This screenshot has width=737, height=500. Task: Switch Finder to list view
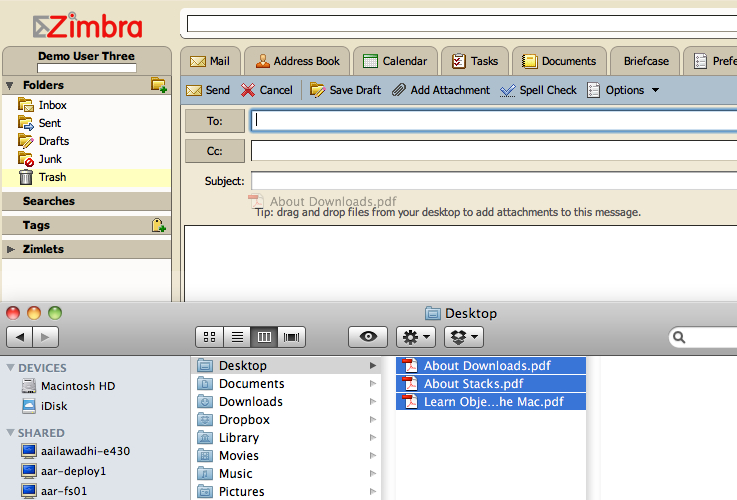click(237, 337)
